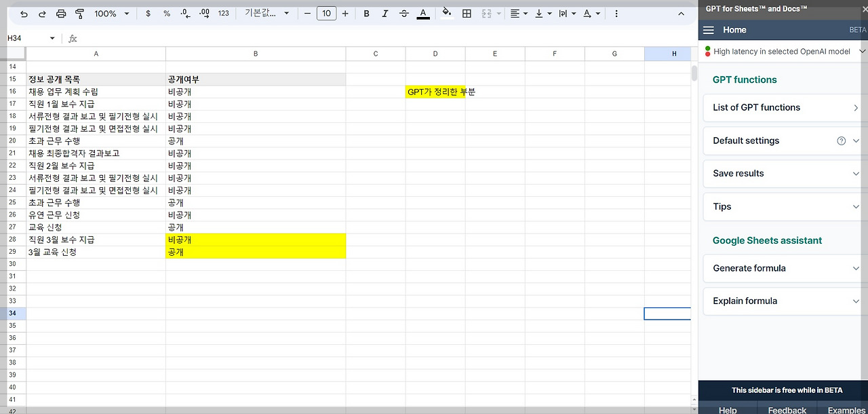Click the yellow '비공개' cell in row 28
The width and height of the screenshot is (868, 414).
click(256, 240)
